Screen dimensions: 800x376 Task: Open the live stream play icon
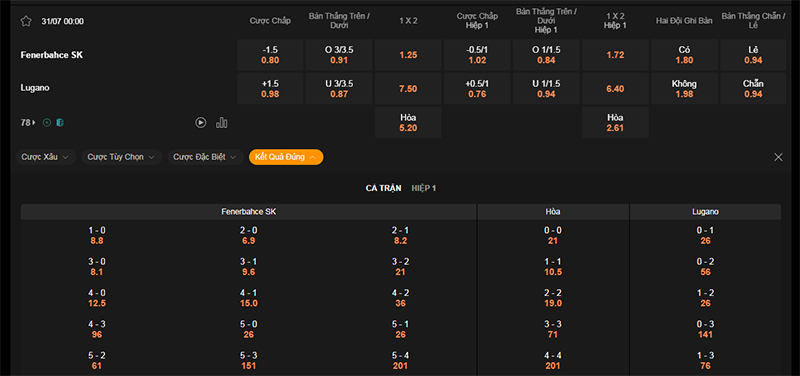201,122
